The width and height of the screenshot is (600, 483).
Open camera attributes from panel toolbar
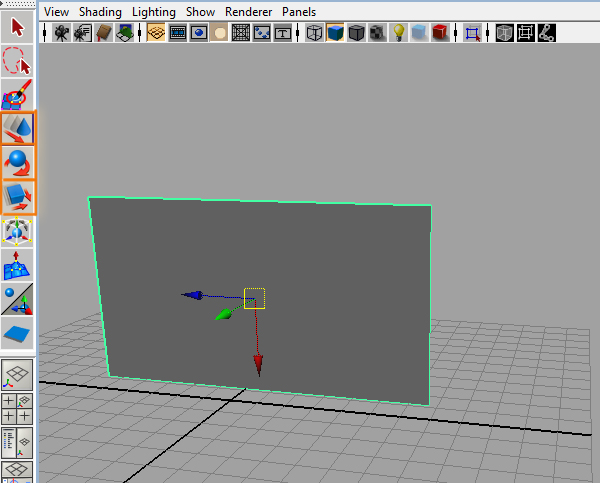tap(82, 33)
